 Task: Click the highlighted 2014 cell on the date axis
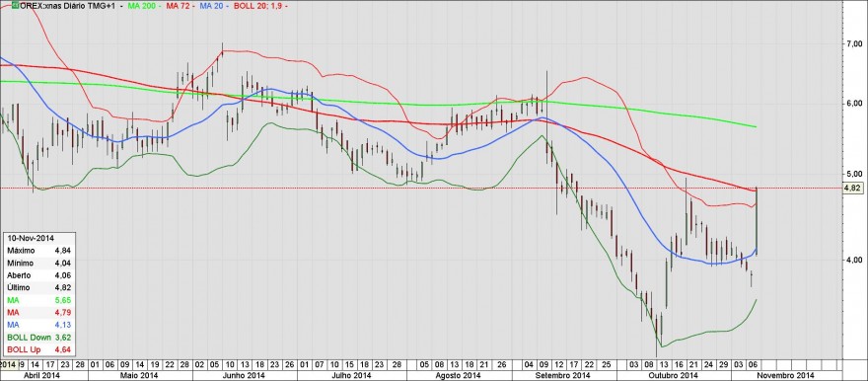click(x=8, y=365)
